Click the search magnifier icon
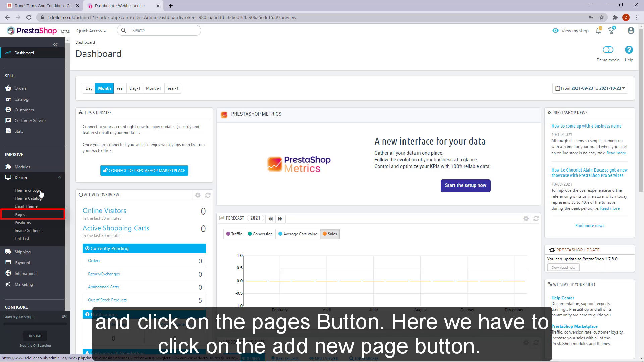 (124, 31)
